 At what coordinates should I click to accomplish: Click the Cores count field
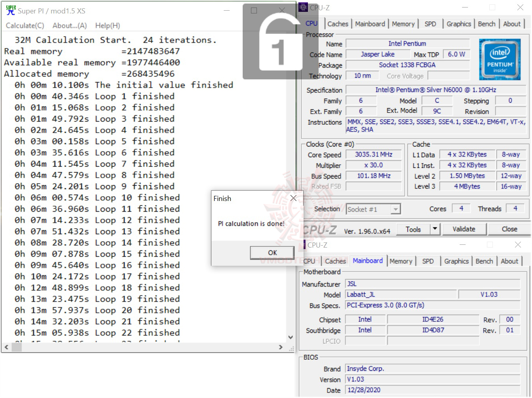(461, 208)
